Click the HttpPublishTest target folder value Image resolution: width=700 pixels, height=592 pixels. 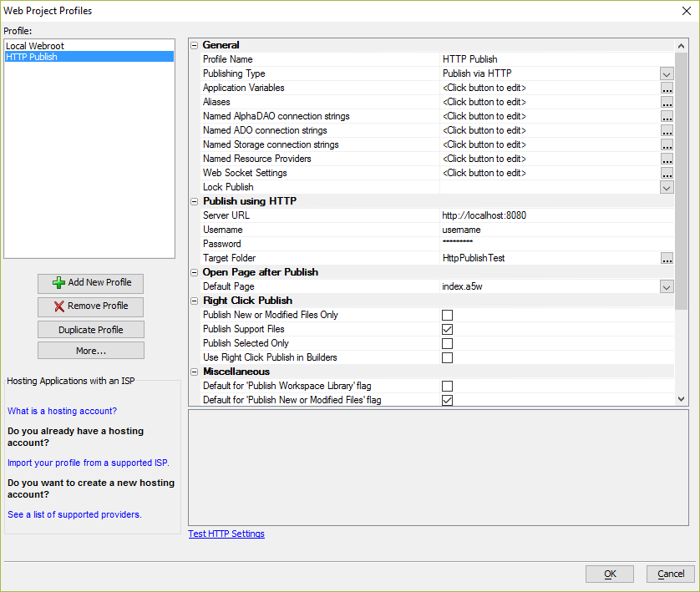pos(474,258)
